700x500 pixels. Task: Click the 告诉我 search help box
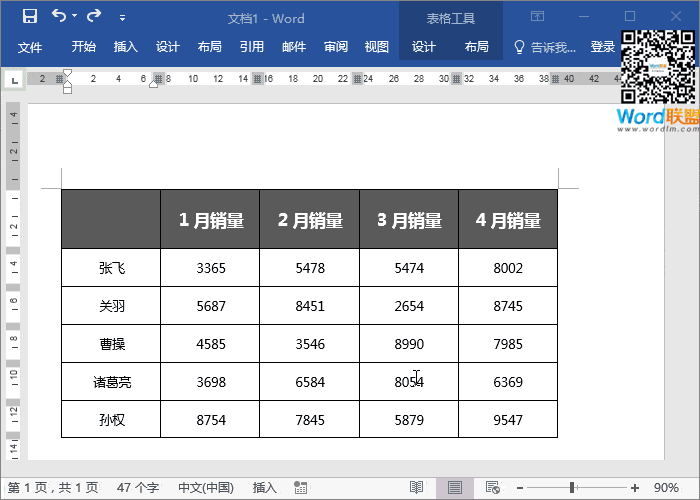click(545, 47)
